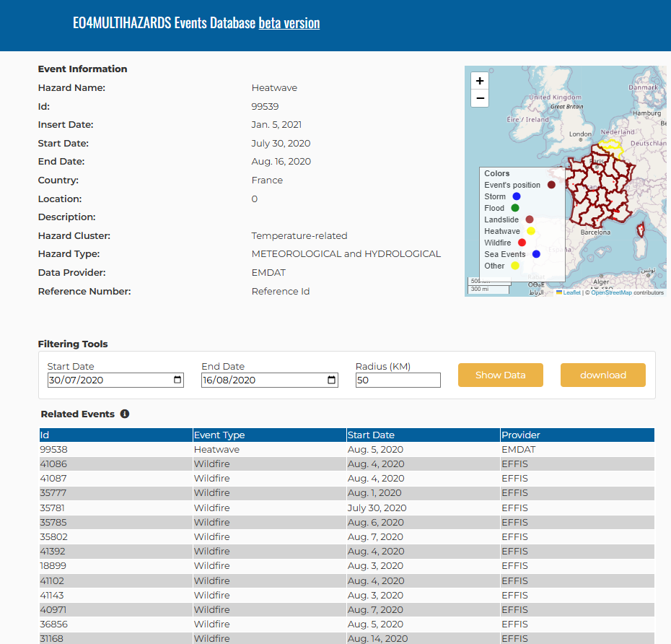Click the Show Data button
This screenshot has height=644, width=671.
(x=500, y=375)
